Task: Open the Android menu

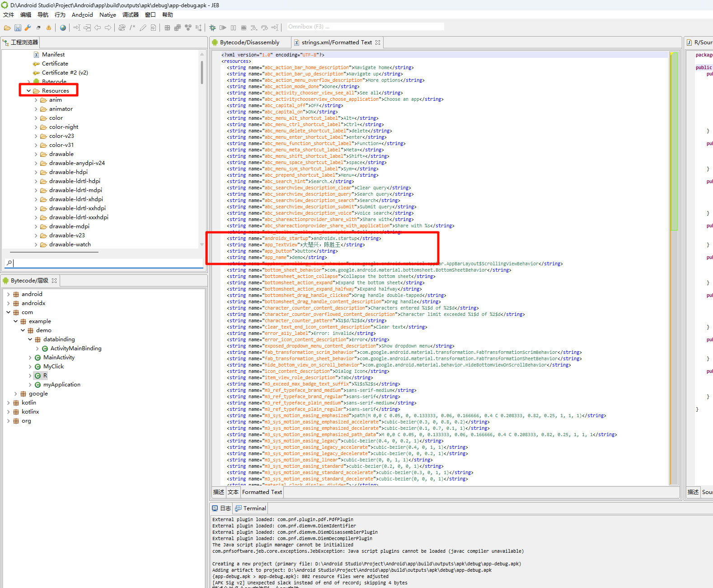Action: click(82, 15)
